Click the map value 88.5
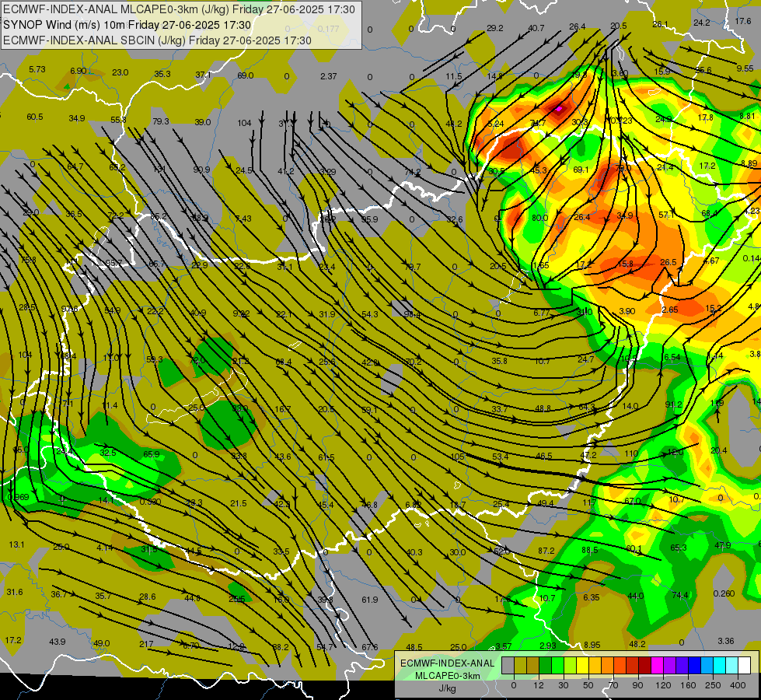761x700 pixels. [x=590, y=551]
